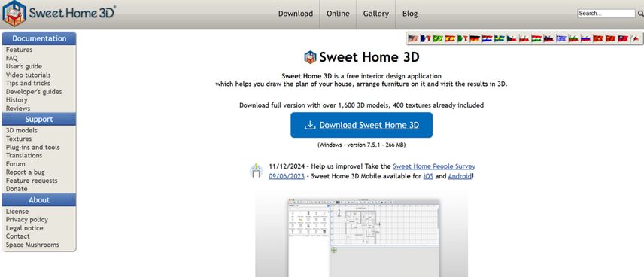Open Plug-ins and tools in the sidebar
The image size is (644, 277).
point(33,147)
